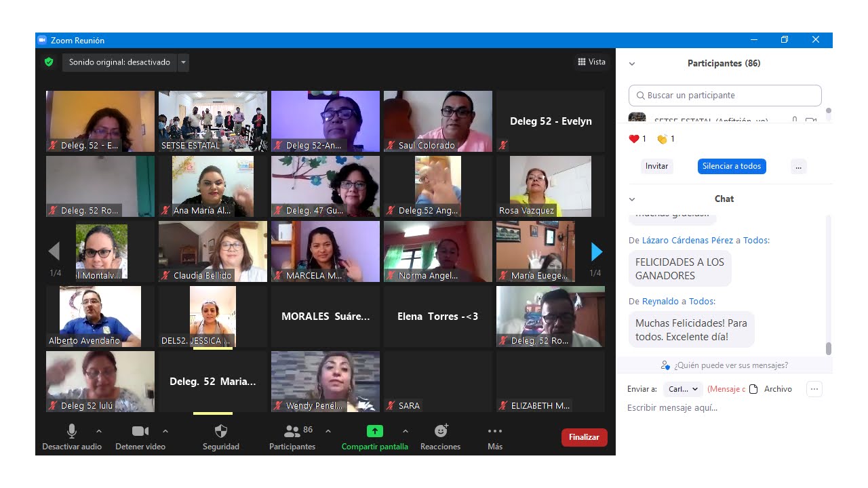Select Norma Angel... video tile

pos(438,251)
